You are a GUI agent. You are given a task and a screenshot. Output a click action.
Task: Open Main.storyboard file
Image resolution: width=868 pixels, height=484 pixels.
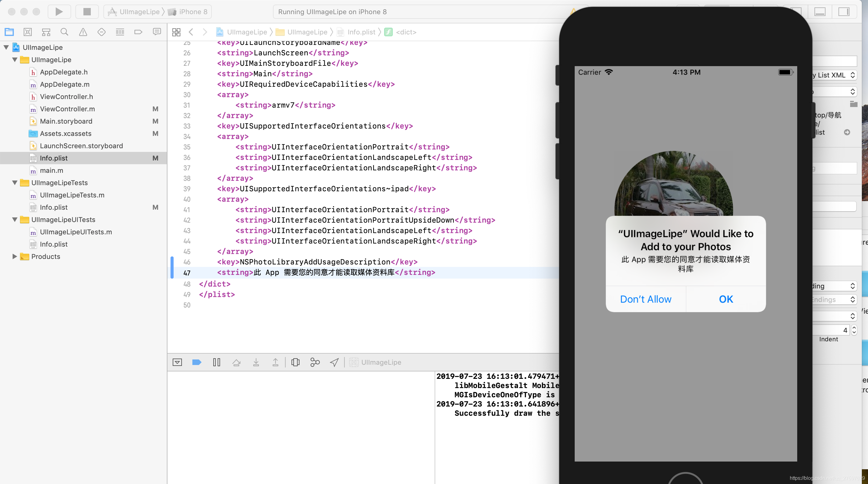coord(66,121)
